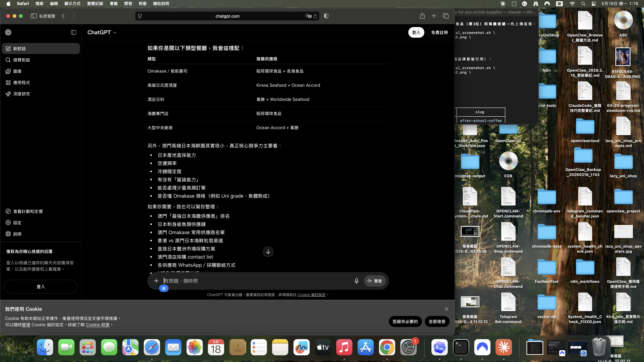The image size is (644, 362).
Task: Open the Claude app in the Dock
Action: (503, 347)
